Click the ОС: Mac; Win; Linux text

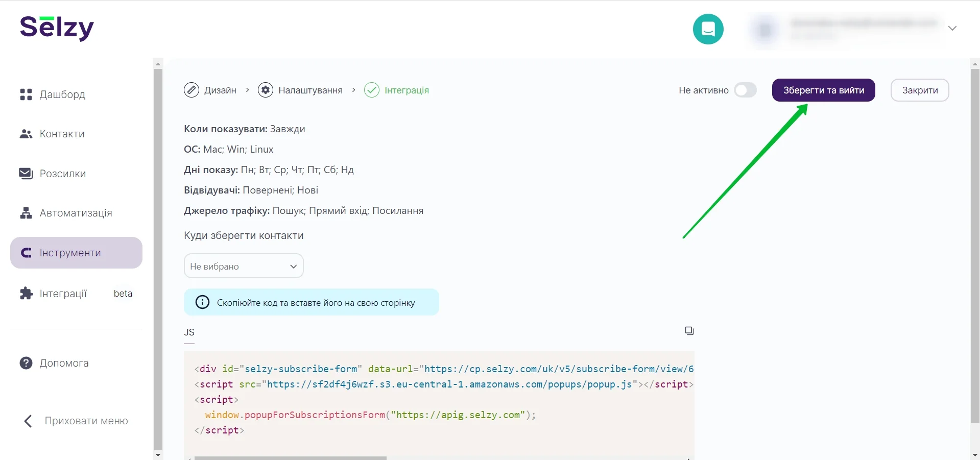pos(229,149)
